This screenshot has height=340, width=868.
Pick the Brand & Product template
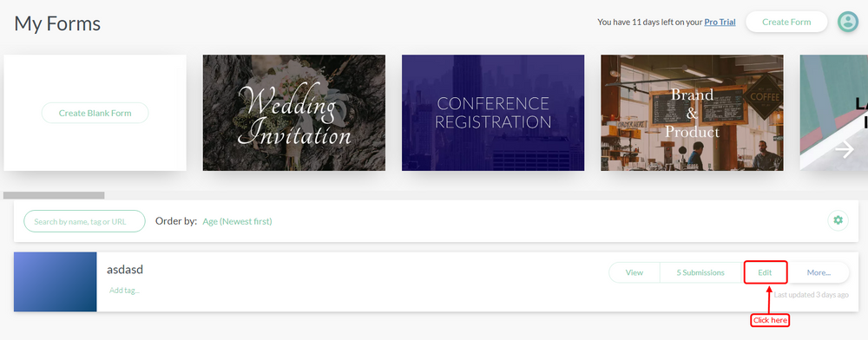tap(692, 113)
